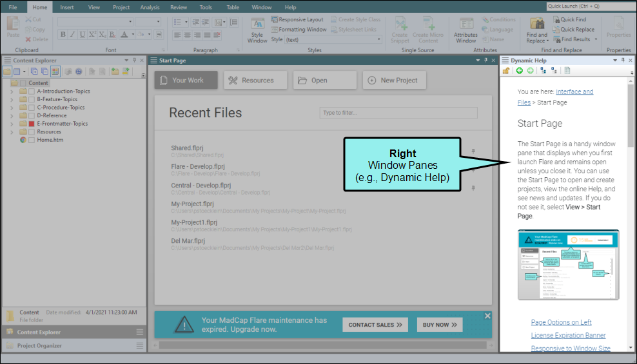Switch to the Project ribbon tab
Viewport: 637px width, 364px height.
(121, 7)
